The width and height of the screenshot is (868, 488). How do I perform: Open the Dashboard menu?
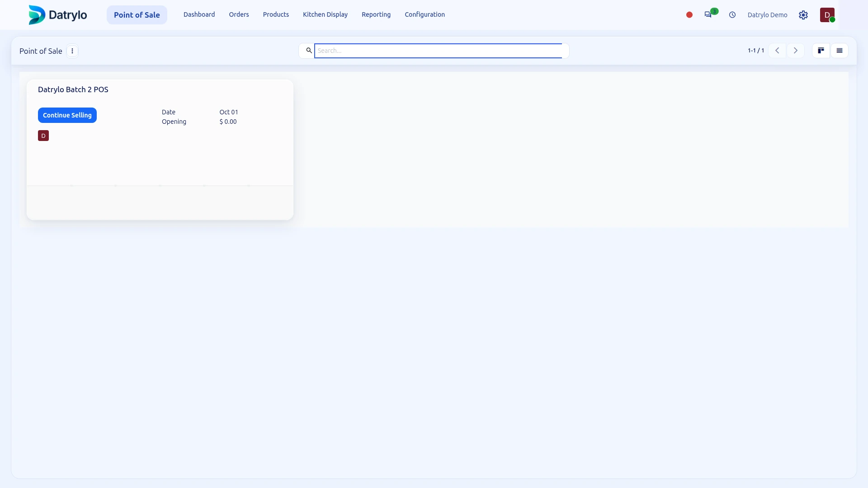pyautogui.click(x=199, y=14)
